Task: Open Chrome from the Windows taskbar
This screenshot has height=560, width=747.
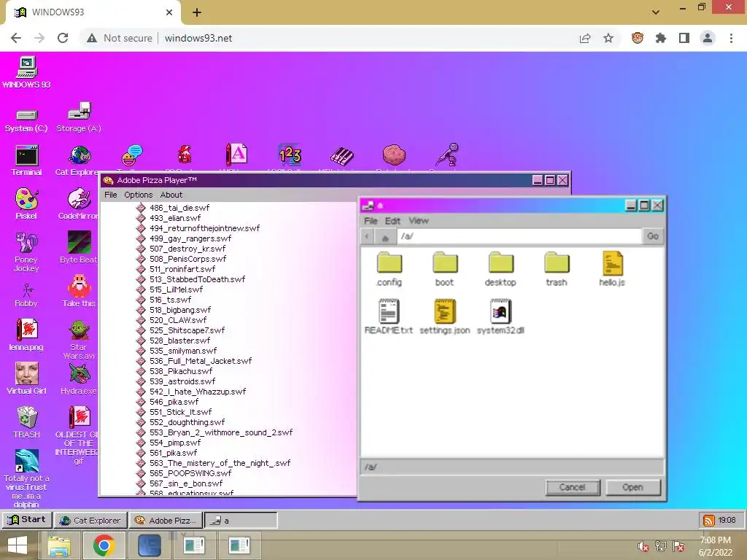Action: coord(104,545)
